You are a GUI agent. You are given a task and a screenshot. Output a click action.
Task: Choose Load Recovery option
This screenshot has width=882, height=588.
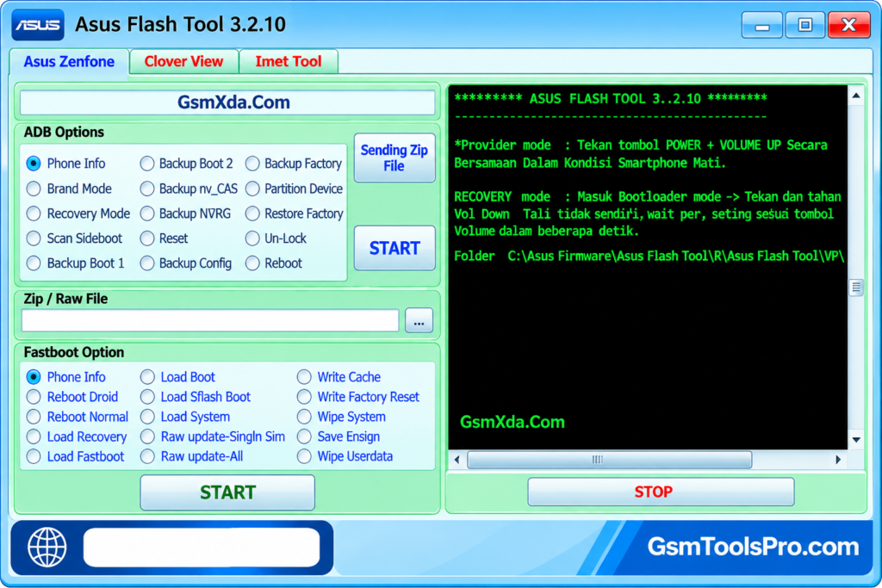34,436
